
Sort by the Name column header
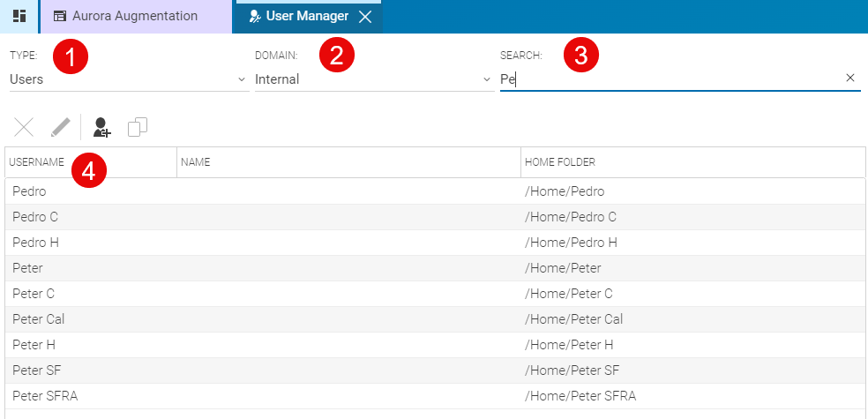[x=196, y=162]
